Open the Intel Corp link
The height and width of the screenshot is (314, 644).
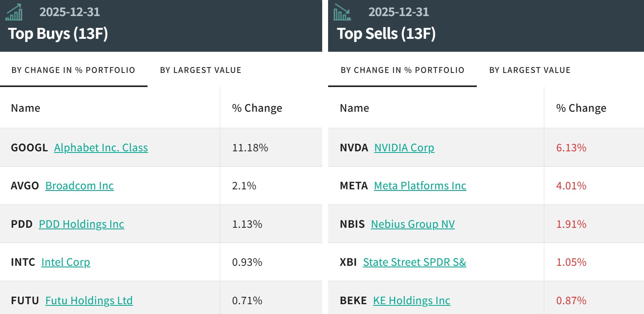click(66, 262)
